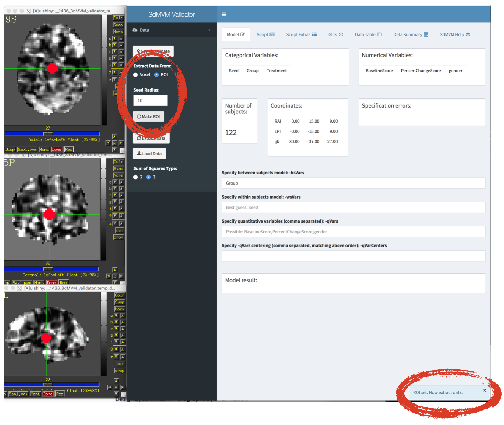504x425 pixels.
Task: Open the 3dMVM Help tab
Action: click(455, 34)
